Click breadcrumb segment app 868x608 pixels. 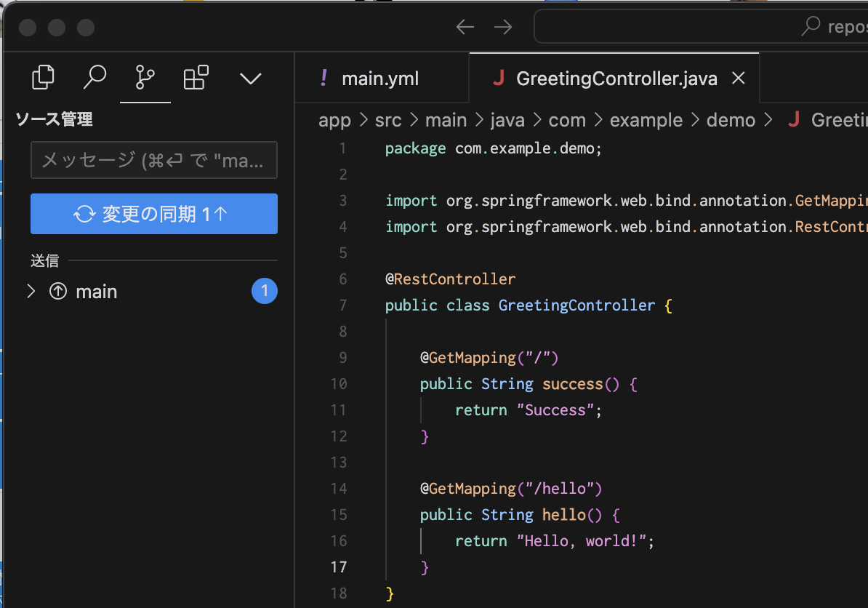334,120
